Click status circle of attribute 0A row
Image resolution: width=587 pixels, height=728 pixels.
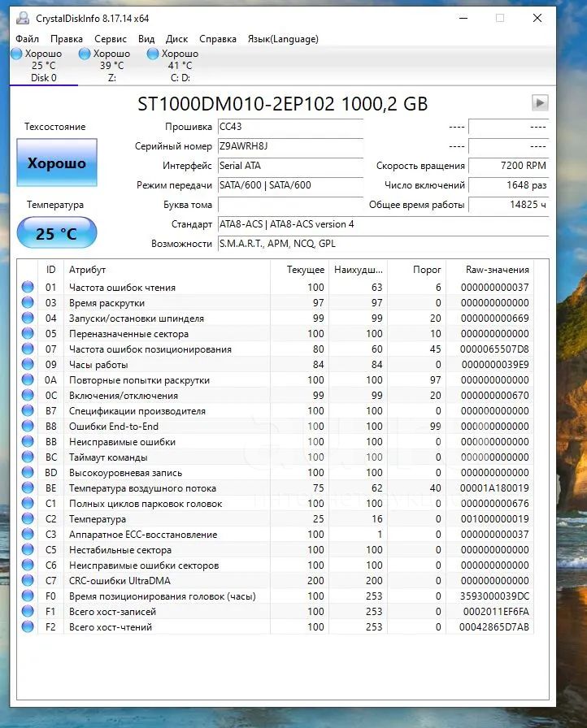tap(28, 379)
